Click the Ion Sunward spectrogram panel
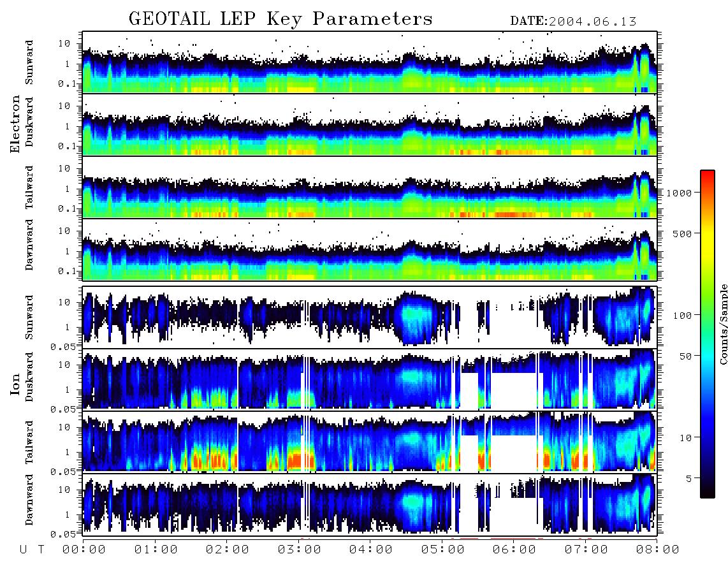Screen dimensions: 728x561 [x=370, y=317]
